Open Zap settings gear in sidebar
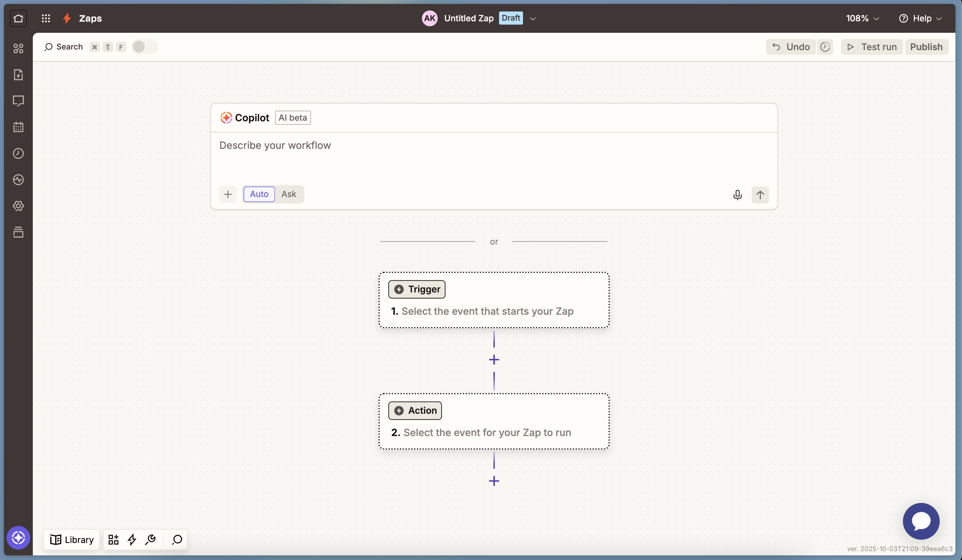Image resolution: width=962 pixels, height=560 pixels. (18, 206)
